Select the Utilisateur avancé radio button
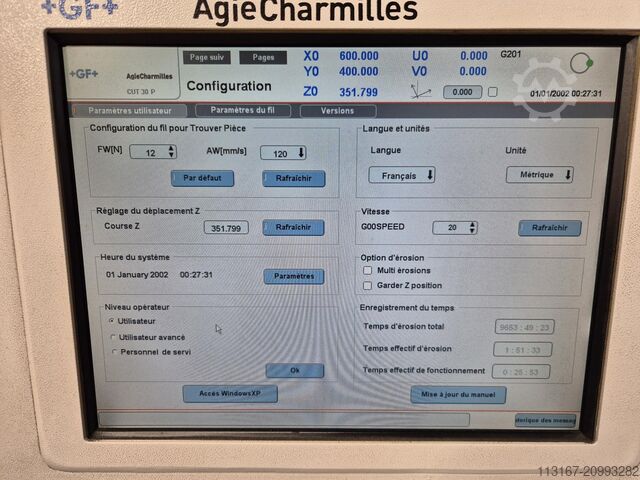The height and width of the screenshot is (480, 640). tap(112, 337)
